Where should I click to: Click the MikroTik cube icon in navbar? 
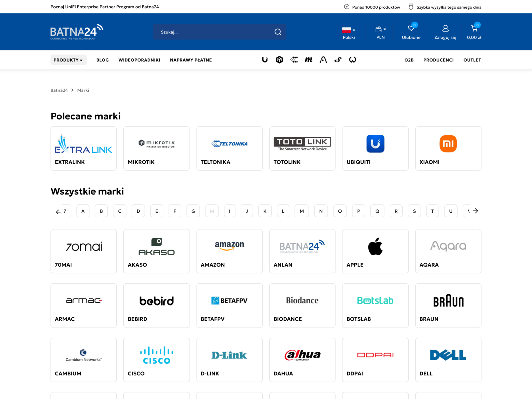point(279,60)
